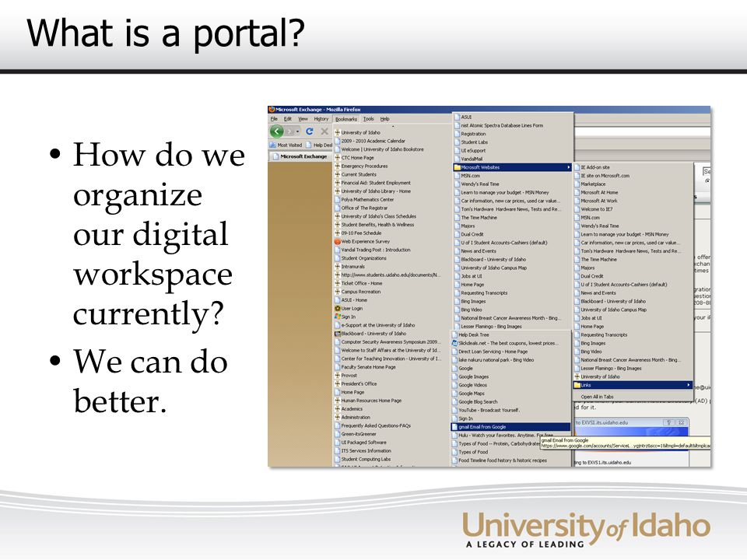Click the Links yellow folder icon
Viewport: 747px width, 560px height.
coord(577,385)
